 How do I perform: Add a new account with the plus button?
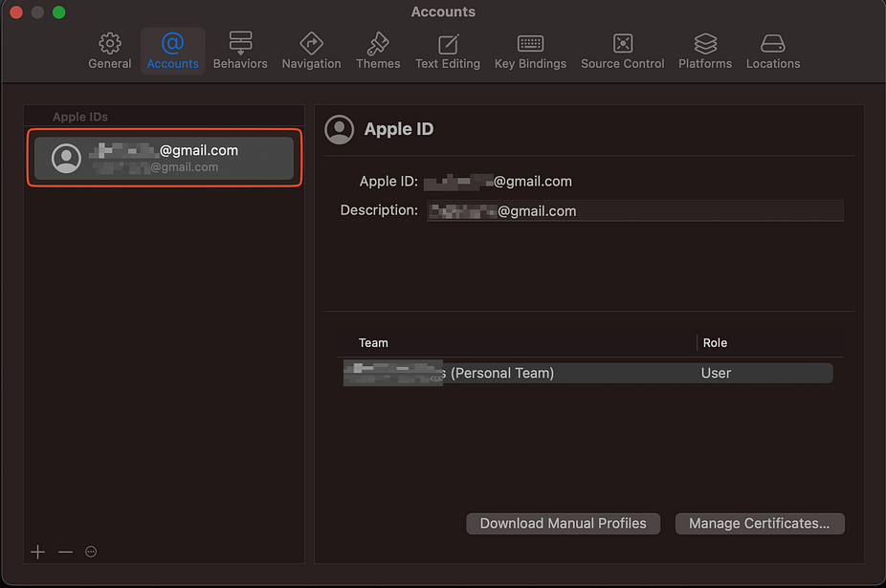38,552
